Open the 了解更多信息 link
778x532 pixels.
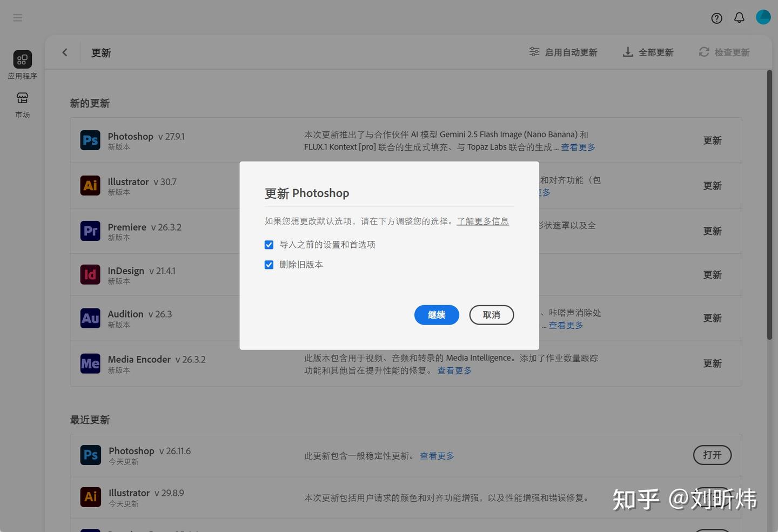(x=482, y=221)
